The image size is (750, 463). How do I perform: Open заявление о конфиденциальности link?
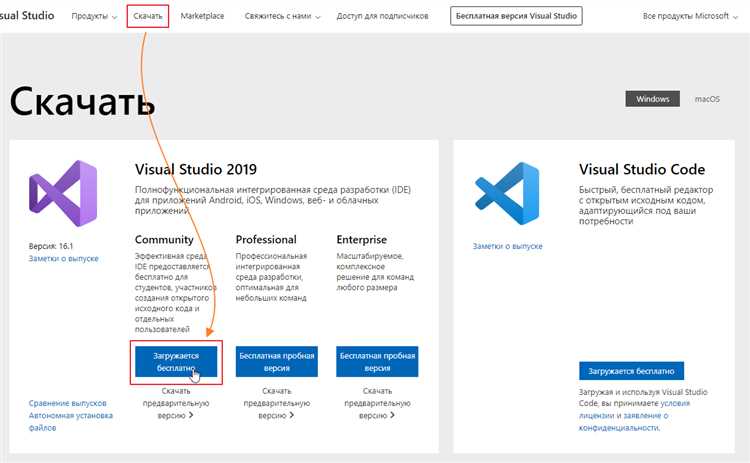tap(623, 422)
